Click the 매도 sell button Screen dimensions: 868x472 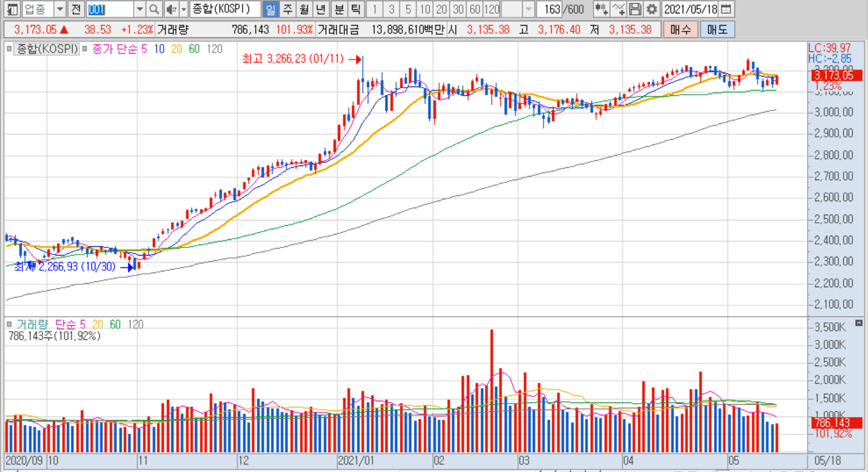point(717,29)
